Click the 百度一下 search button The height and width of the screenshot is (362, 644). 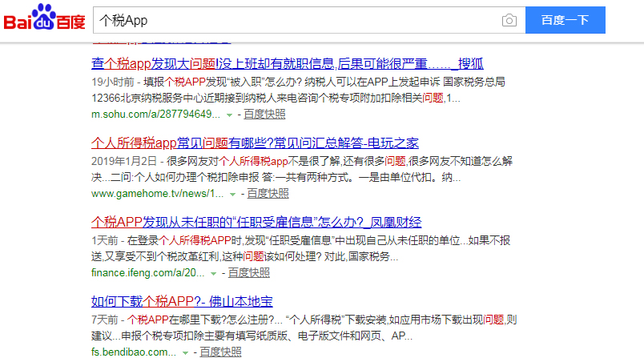pos(566,20)
